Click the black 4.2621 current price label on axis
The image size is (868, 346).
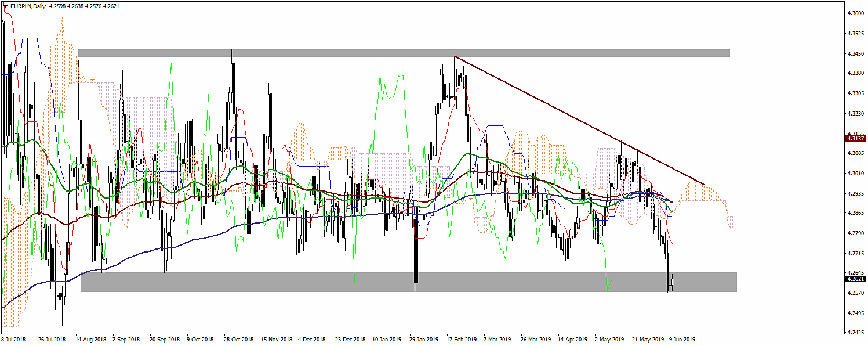(x=856, y=279)
